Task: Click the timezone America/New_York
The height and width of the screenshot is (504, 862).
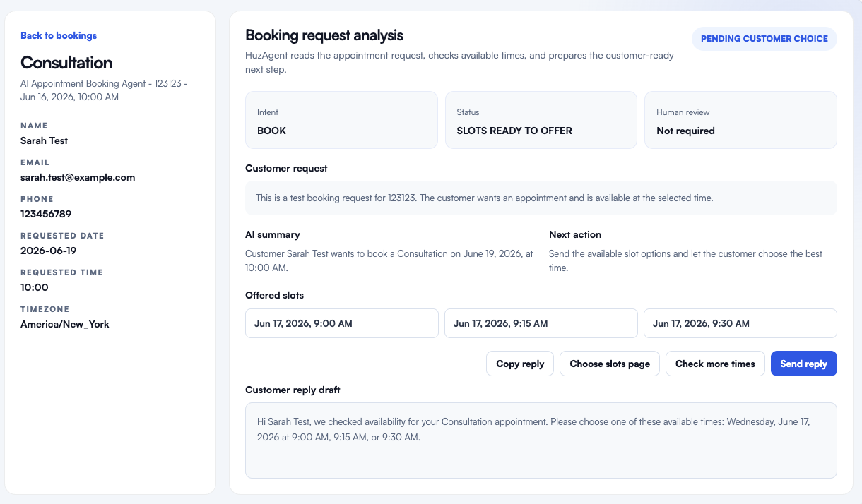Action: 65,324
